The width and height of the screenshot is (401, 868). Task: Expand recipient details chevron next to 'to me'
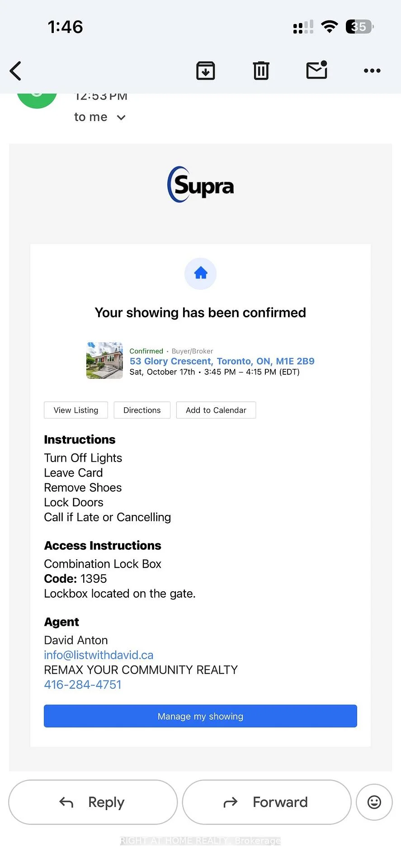(x=121, y=118)
